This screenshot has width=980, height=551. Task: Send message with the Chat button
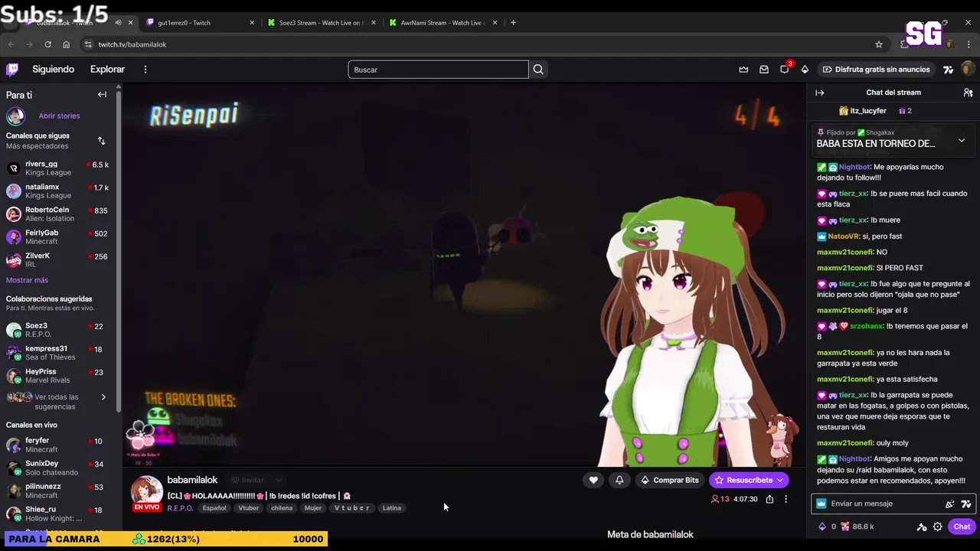(962, 527)
